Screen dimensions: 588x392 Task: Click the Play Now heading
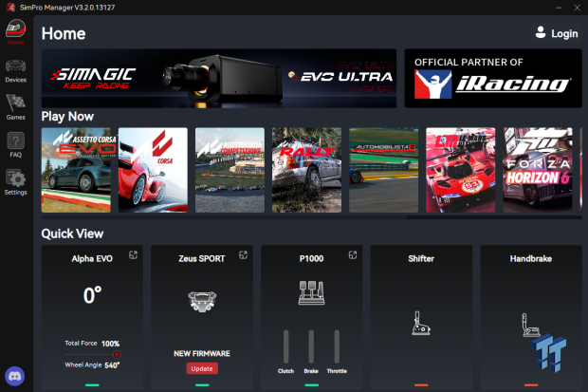(67, 117)
